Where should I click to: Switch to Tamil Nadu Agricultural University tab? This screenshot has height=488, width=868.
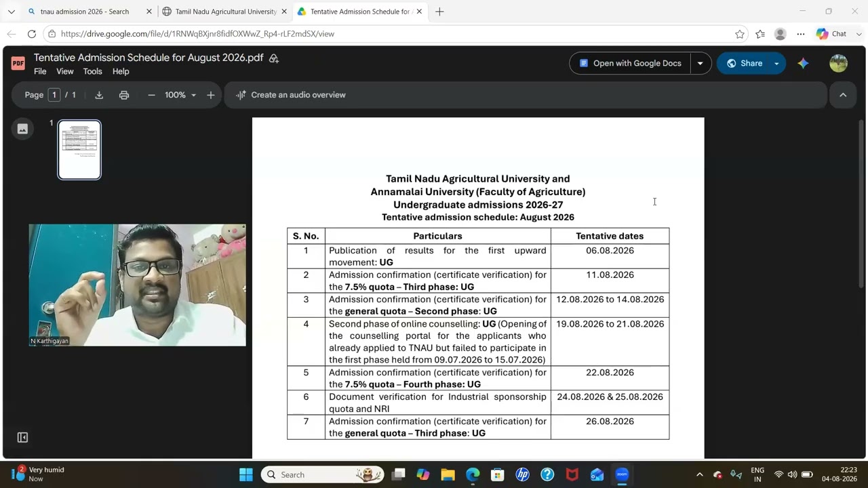coord(224,12)
